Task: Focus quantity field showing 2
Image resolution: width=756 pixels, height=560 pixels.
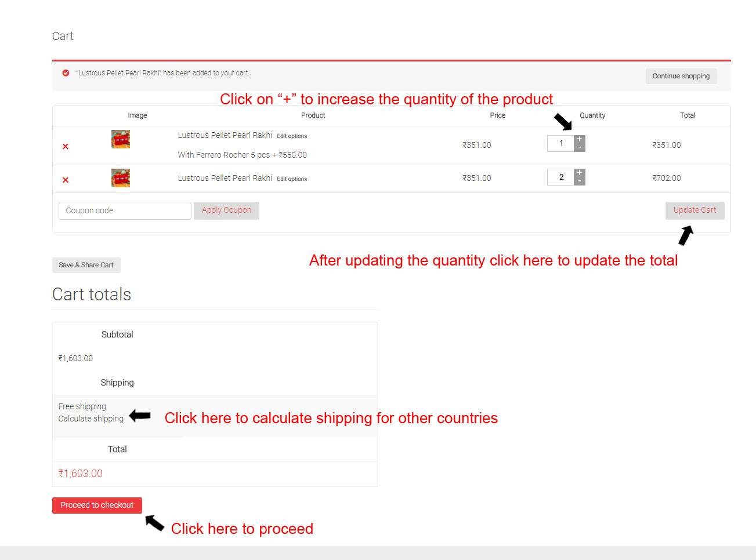Action: point(560,177)
